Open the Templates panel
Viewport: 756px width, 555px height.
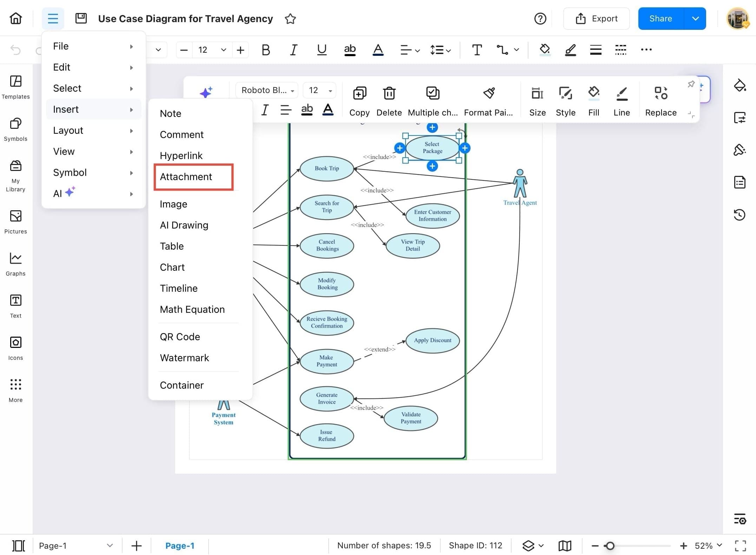[15, 87]
